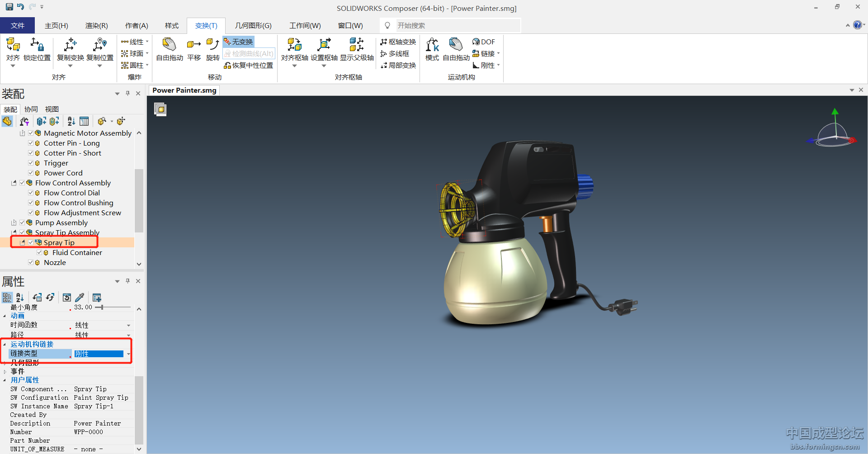Click the 设置枢轴 (set pivot) icon
The height and width of the screenshot is (454, 868).
click(324, 49)
